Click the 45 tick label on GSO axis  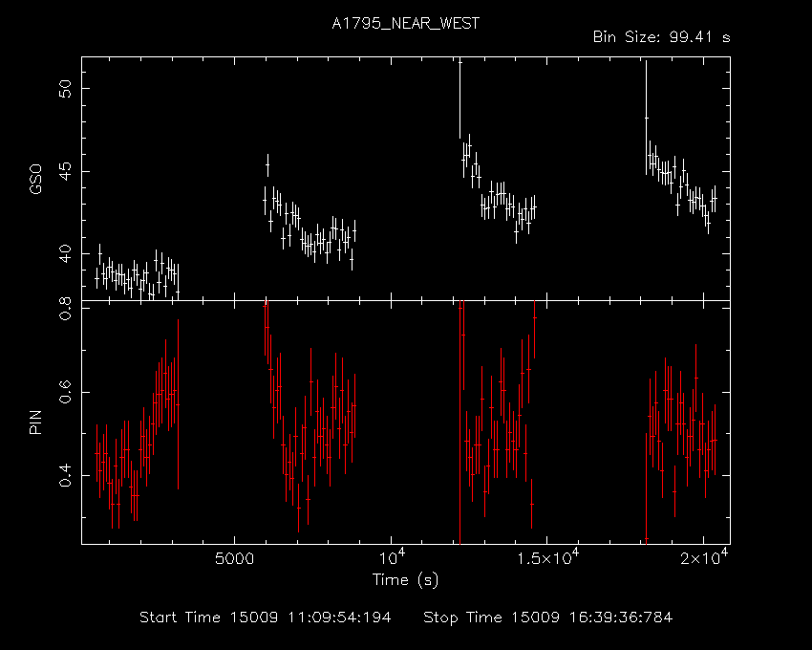pyautogui.click(x=66, y=171)
